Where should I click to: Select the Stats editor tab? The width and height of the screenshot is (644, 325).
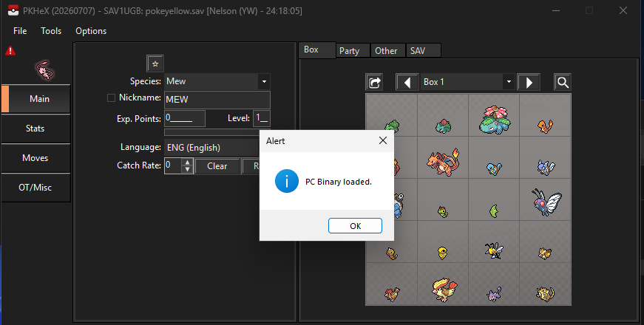click(x=36, y=129)
